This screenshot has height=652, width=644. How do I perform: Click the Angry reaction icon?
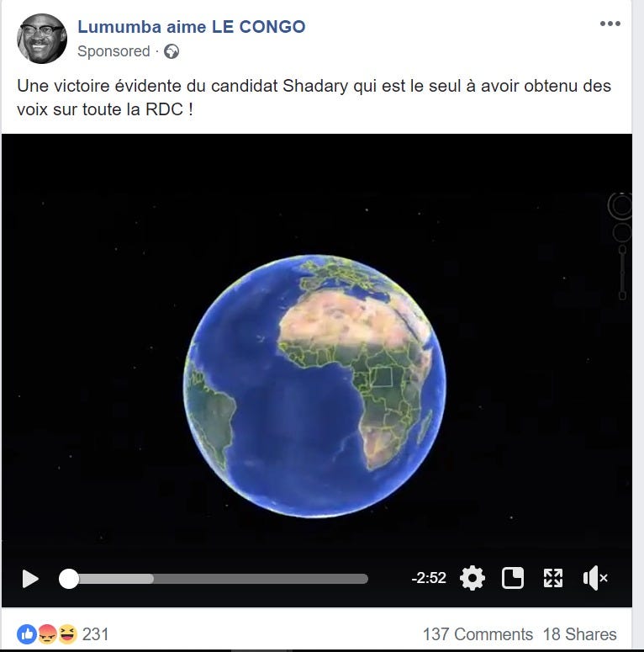pos(47,634)
